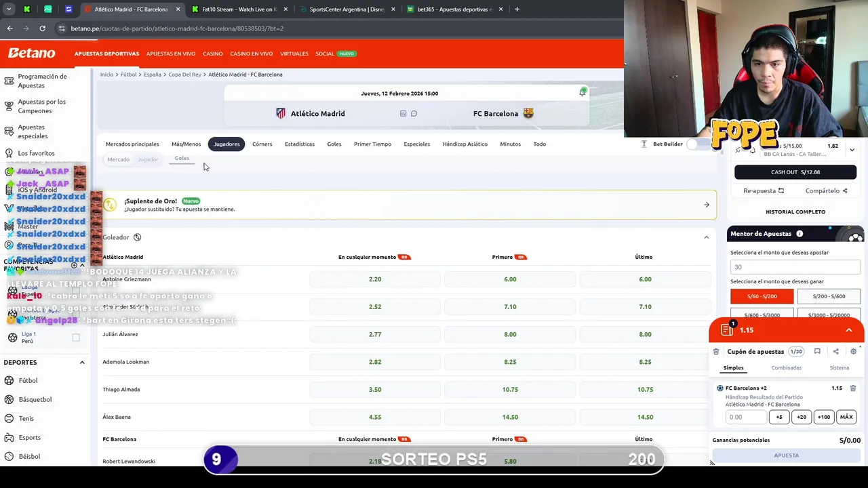Click the Bet Builder icon
Image resolution: width=868 pixels, height=488 pixels.
pos(644,144)
